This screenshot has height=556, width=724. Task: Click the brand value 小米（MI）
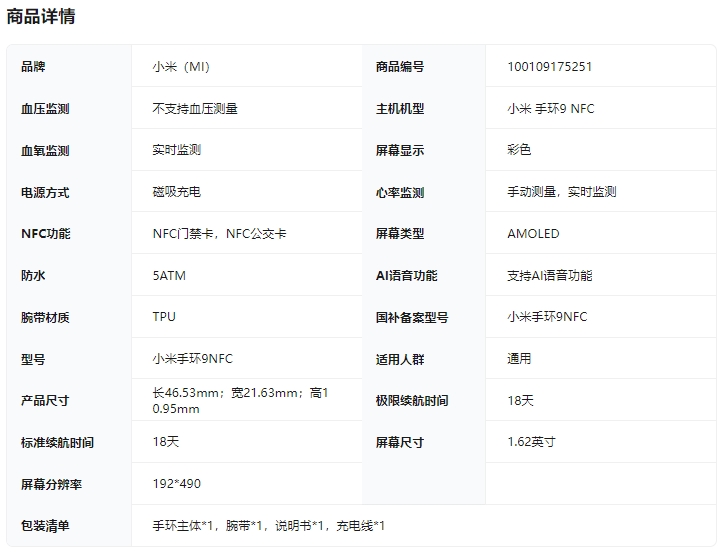181,67
